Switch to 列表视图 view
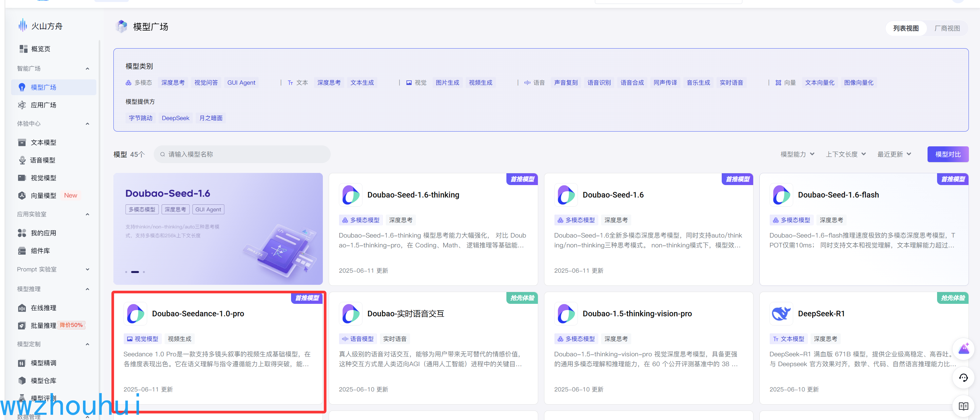 [x=906, y=28]
